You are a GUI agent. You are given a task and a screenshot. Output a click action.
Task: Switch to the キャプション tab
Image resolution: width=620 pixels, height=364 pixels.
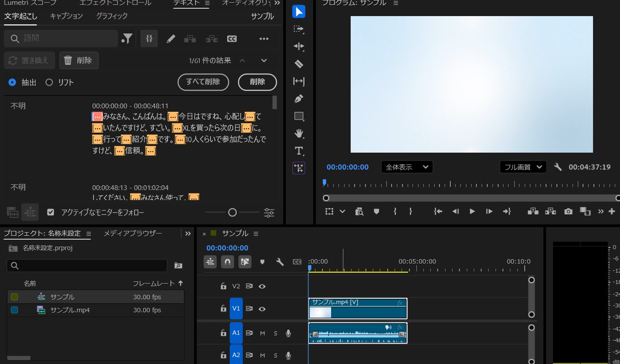click(x=66, y=16)
